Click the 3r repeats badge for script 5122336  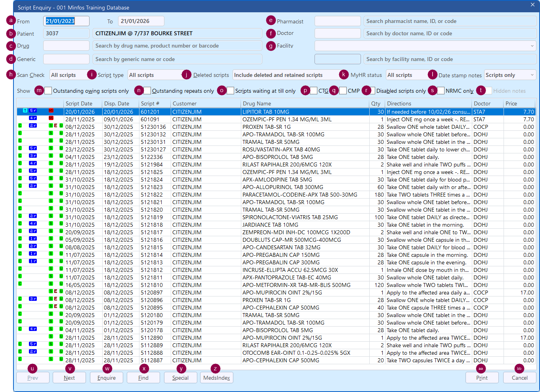[x=33, y=156]
